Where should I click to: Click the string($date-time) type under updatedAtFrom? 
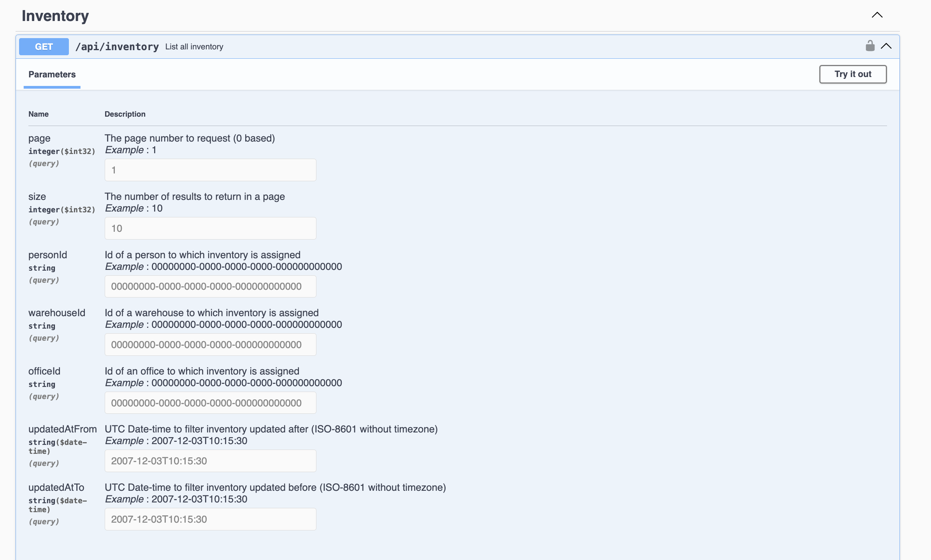tap(58, 446)
